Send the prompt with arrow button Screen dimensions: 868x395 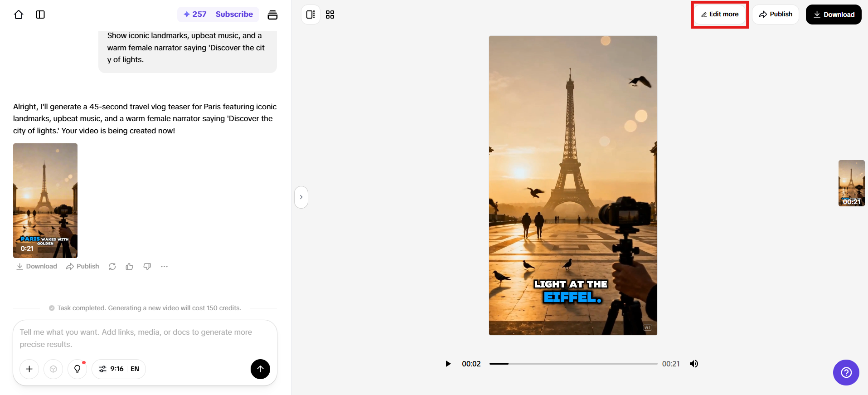coord(260,369)
